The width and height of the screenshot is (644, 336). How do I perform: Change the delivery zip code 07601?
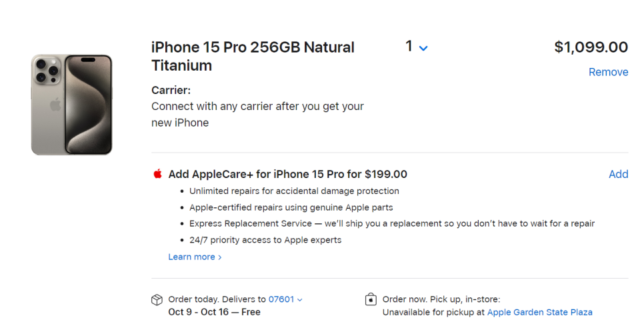281,299
